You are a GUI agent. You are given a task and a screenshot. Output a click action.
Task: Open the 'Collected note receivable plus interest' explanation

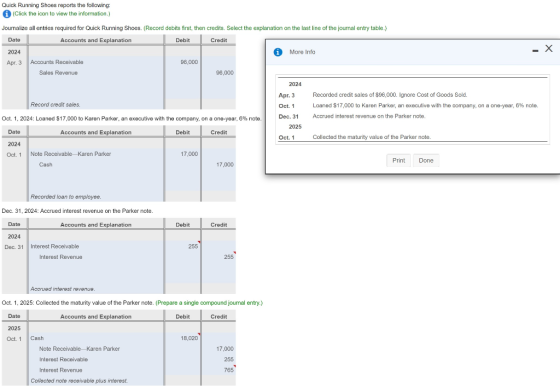96,381
